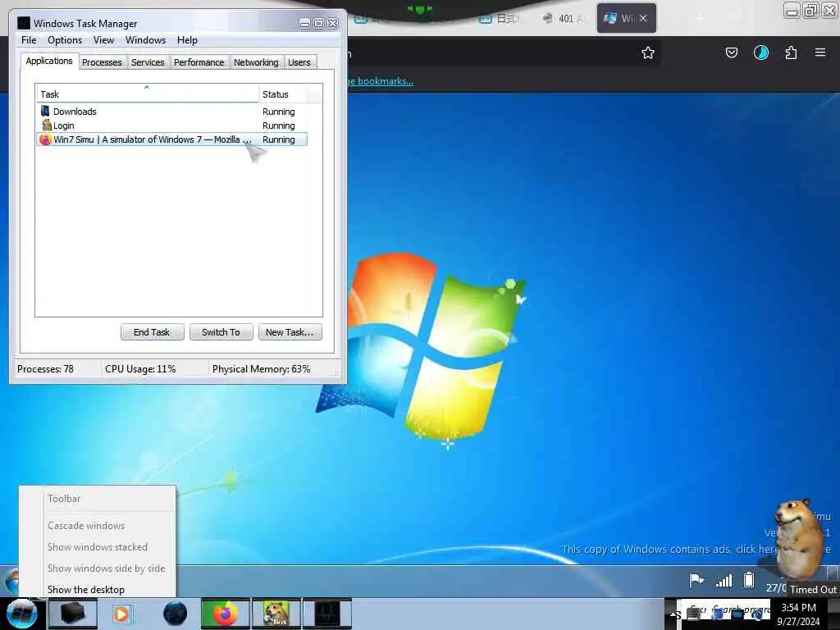Switch to the Processes tab
840x630 pixels.
click(x=102, y=62)
